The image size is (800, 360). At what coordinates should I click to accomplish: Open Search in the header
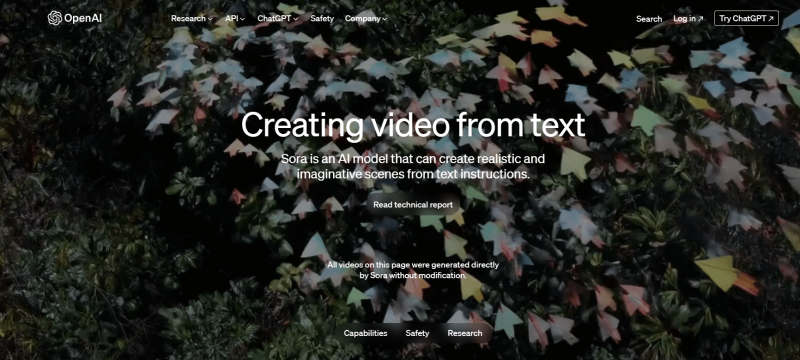[649, 19]
